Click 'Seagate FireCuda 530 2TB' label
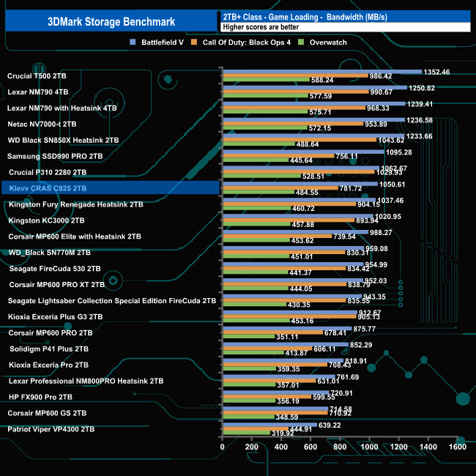476x476 pixels. 55,269
